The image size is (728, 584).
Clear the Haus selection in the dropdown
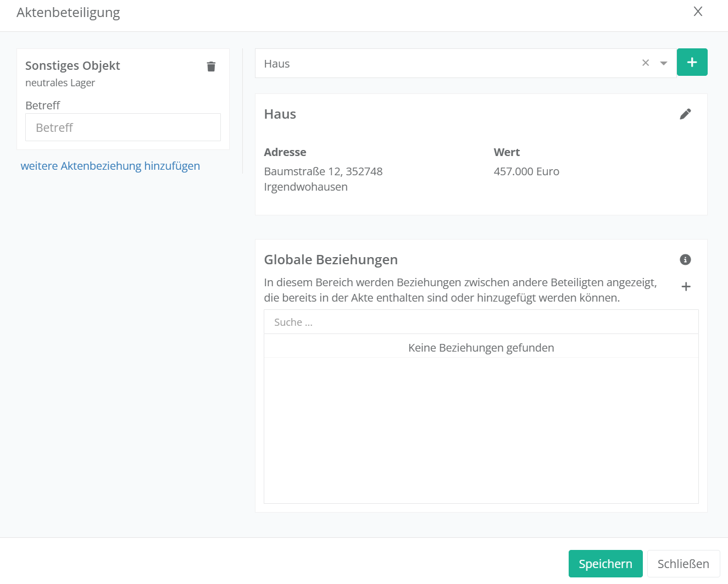[x=646, y=63]
